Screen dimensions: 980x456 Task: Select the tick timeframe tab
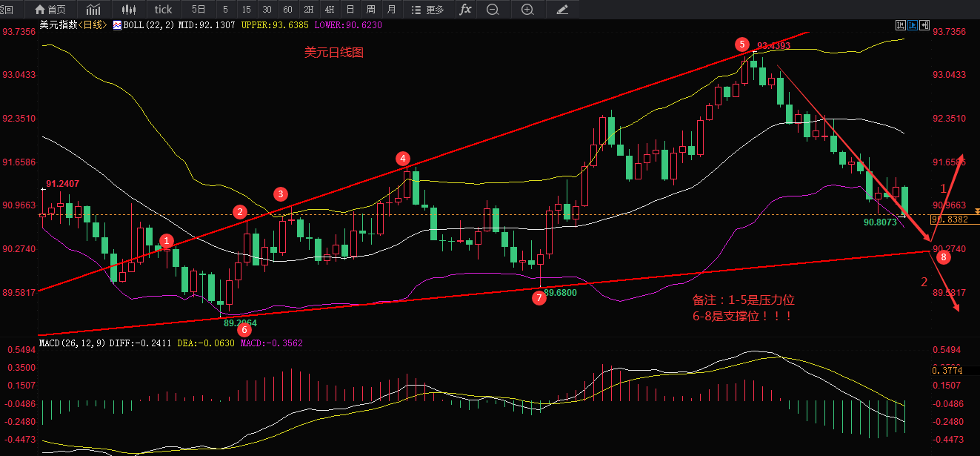coord(163,10)
